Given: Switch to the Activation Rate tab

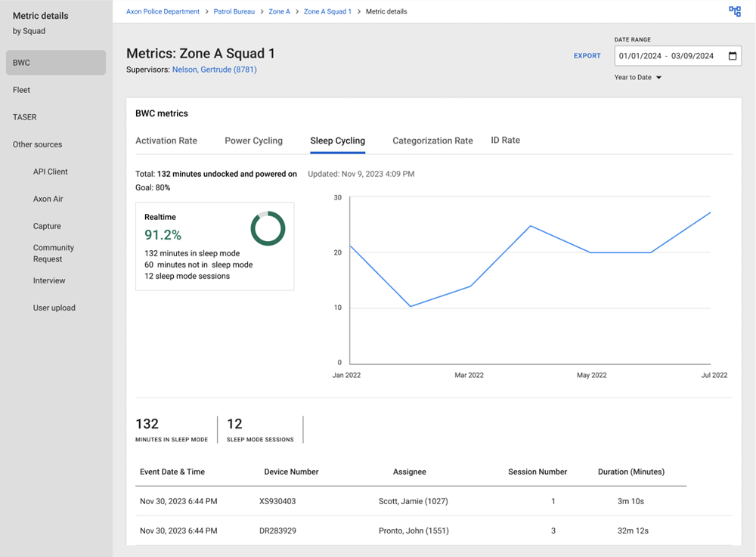Looking at the screenshot, I should [x=166, y=141].
